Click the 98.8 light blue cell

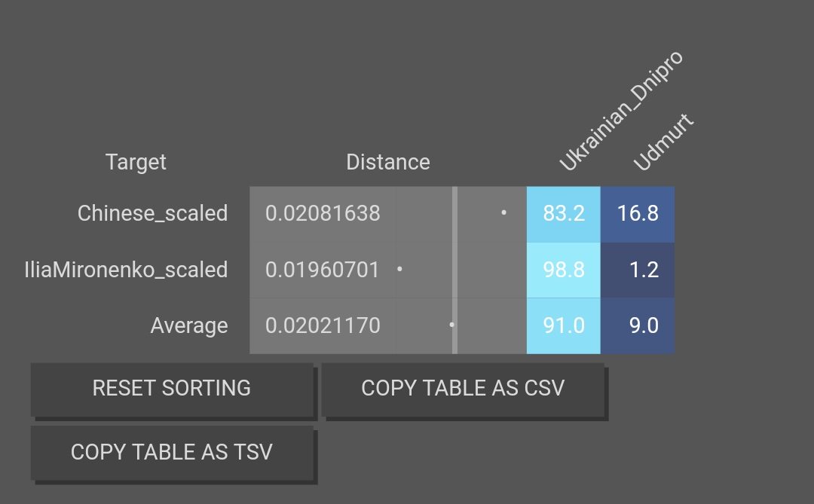564,270
